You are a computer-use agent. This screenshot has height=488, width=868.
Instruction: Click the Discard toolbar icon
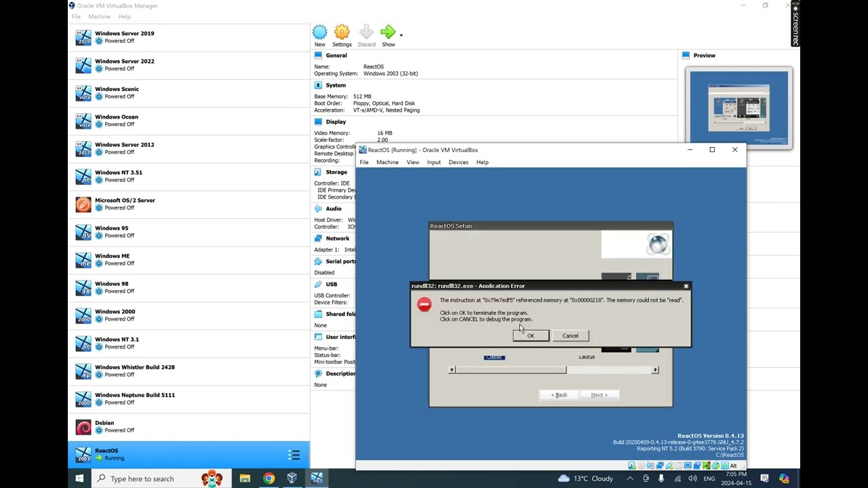coord(366,32)
